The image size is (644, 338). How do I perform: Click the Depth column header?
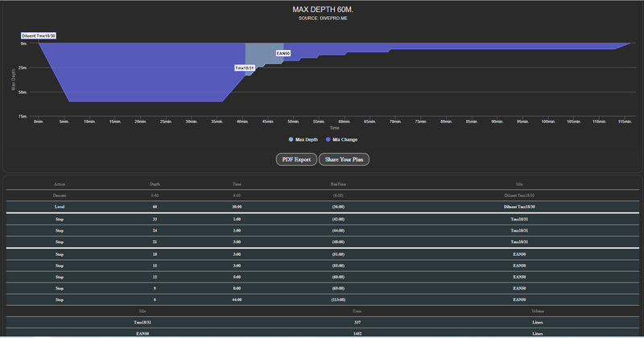[x=155, y=183]
